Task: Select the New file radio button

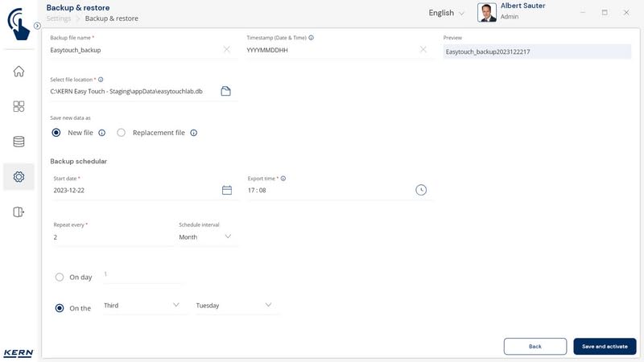Action: (x=56, y=133)
